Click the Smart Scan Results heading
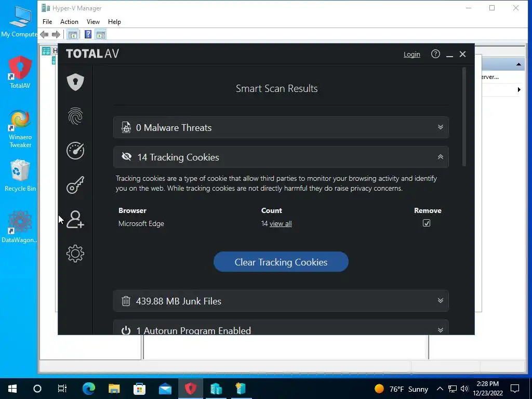The image size is (532, 399). click(276, 88)
